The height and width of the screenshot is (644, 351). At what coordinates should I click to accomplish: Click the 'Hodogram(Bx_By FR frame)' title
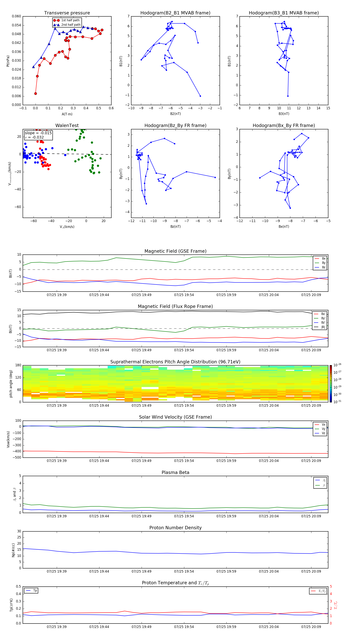click(284, 125)
